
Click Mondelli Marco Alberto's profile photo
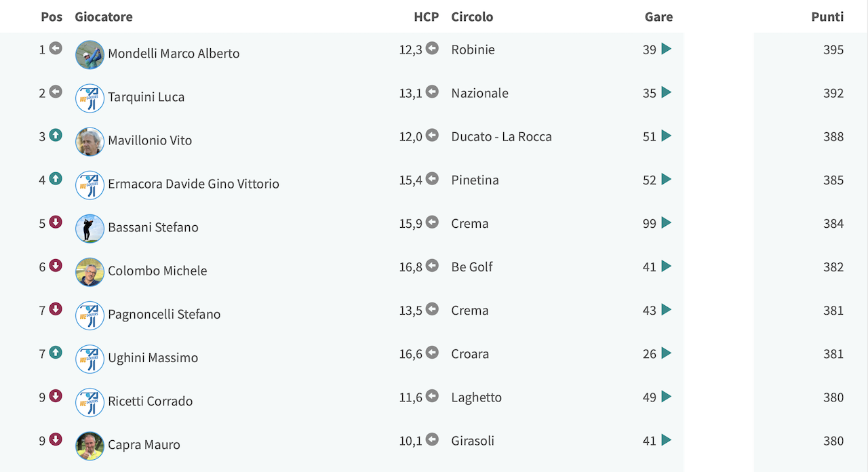[90, 55]
